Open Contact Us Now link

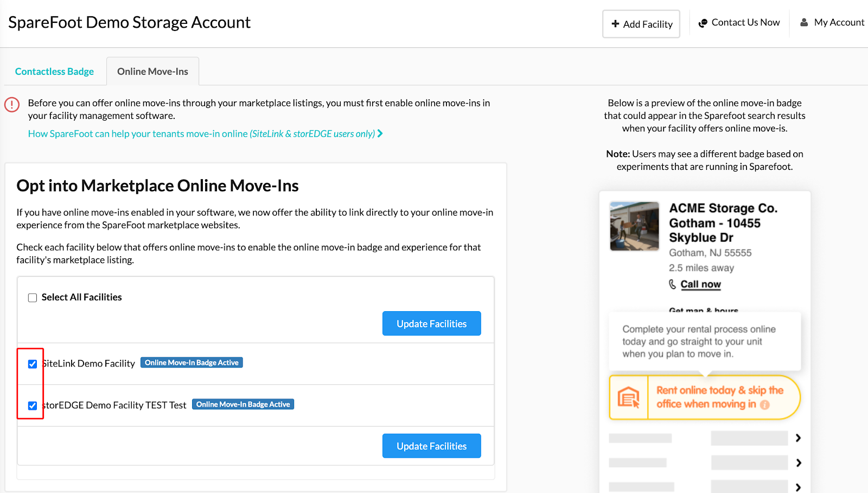click(x=739, y=23)
